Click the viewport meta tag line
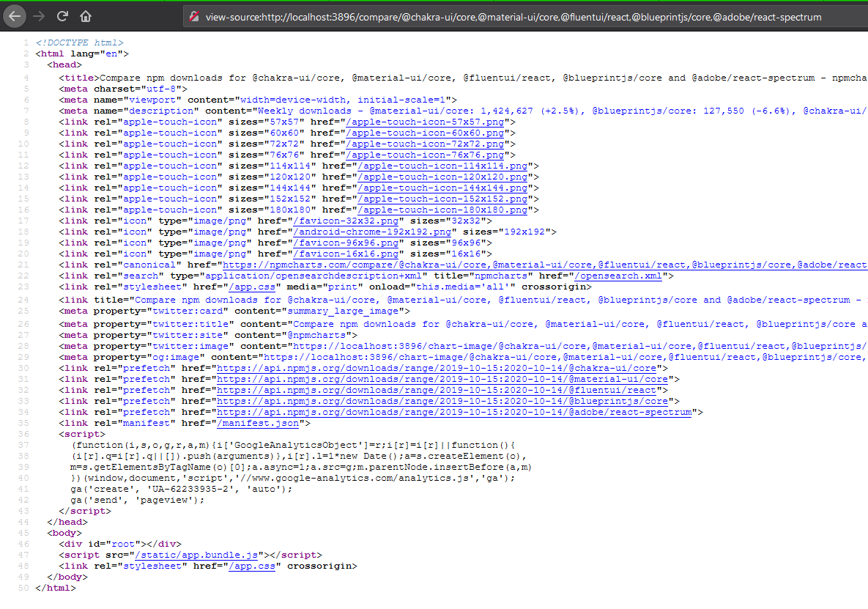Screen dimensions: 868x609 click(258, 100)
